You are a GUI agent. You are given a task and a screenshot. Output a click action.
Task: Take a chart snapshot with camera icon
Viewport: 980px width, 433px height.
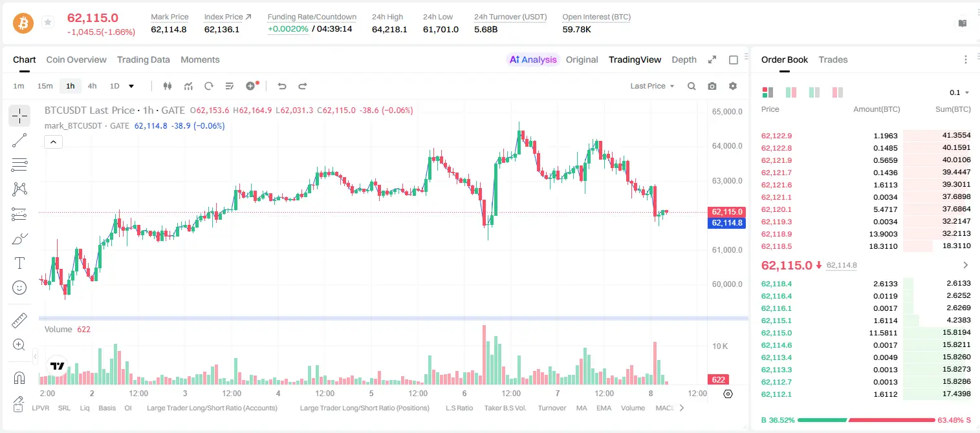tap(712, 86)
